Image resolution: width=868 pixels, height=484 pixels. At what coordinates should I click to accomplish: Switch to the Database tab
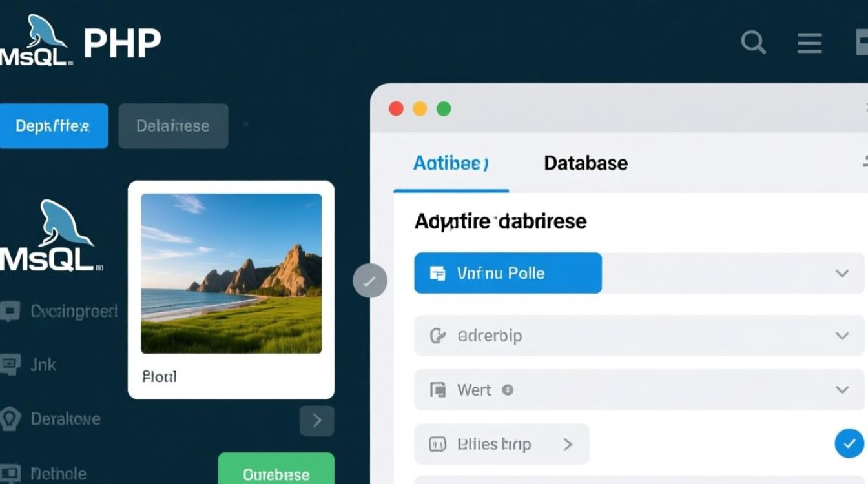(x=586, y=163)
